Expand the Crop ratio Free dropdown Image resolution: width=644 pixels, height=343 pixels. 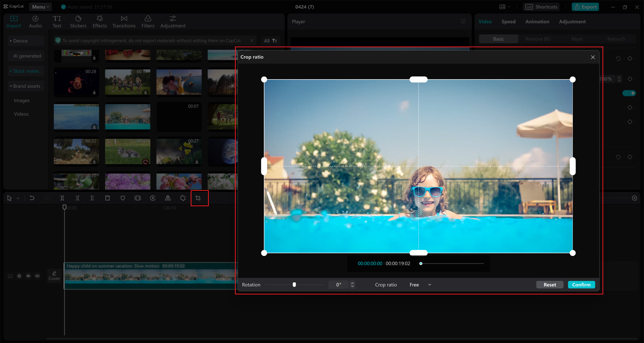coord(430,285)
